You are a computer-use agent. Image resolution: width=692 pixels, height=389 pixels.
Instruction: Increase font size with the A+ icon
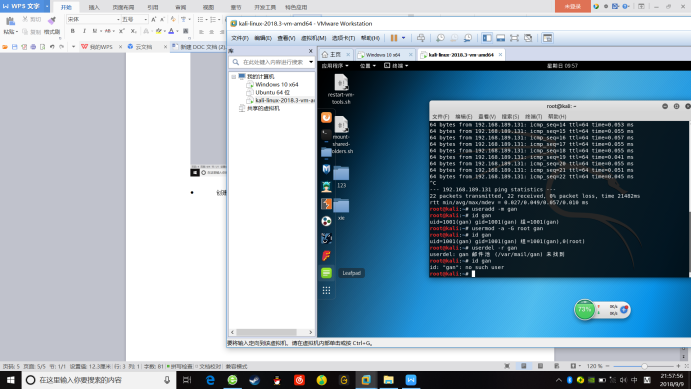click(x=154, y=19)
